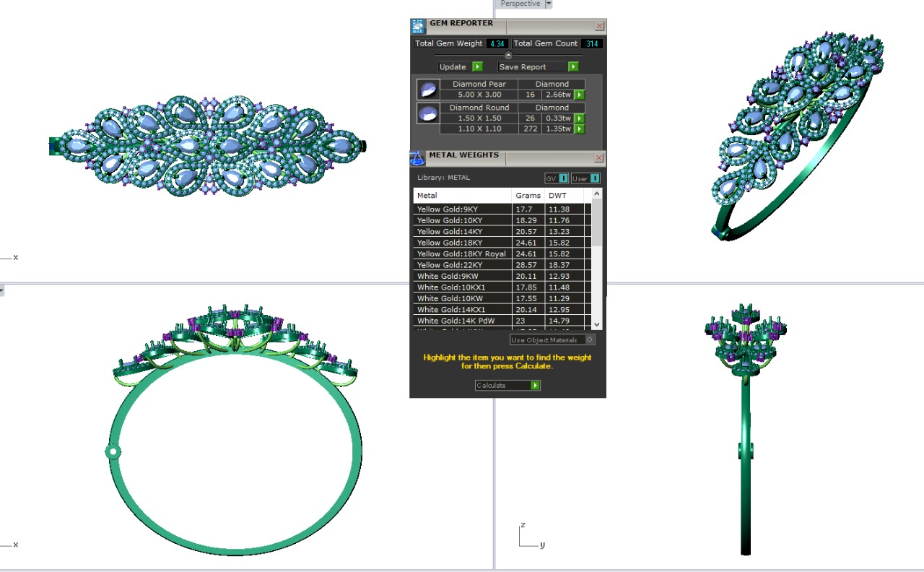Select Yellow Gold:18KY row
This screenshot has height=572, width=924.
[x=462, y=243]
